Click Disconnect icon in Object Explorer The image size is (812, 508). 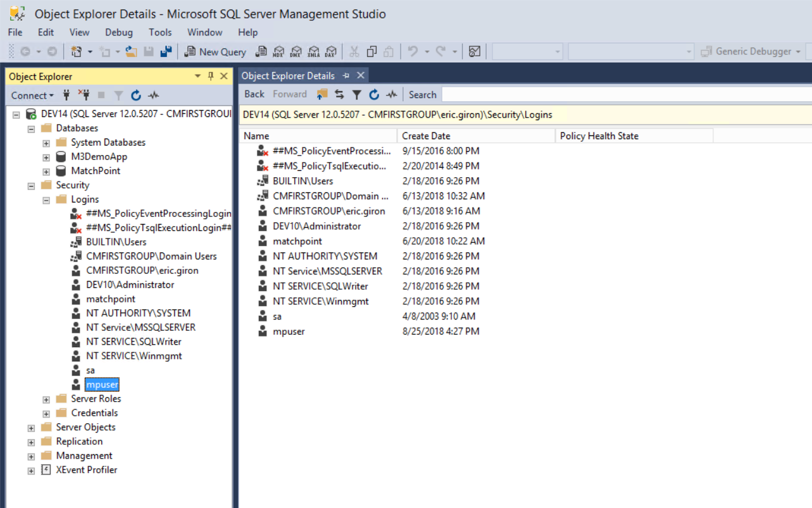tap(84, 96)
